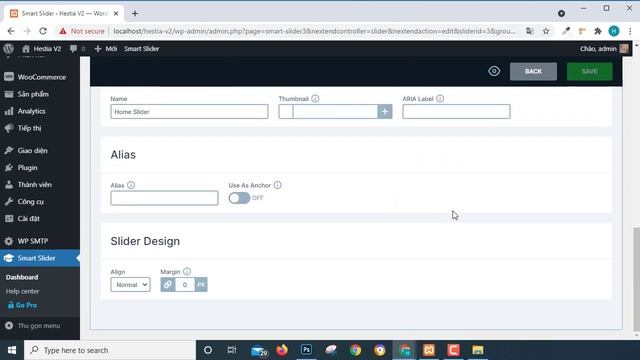The height and width of the screenshot is (360, 640).
Task: Click the BACK button
Action: tap(533, 71)
